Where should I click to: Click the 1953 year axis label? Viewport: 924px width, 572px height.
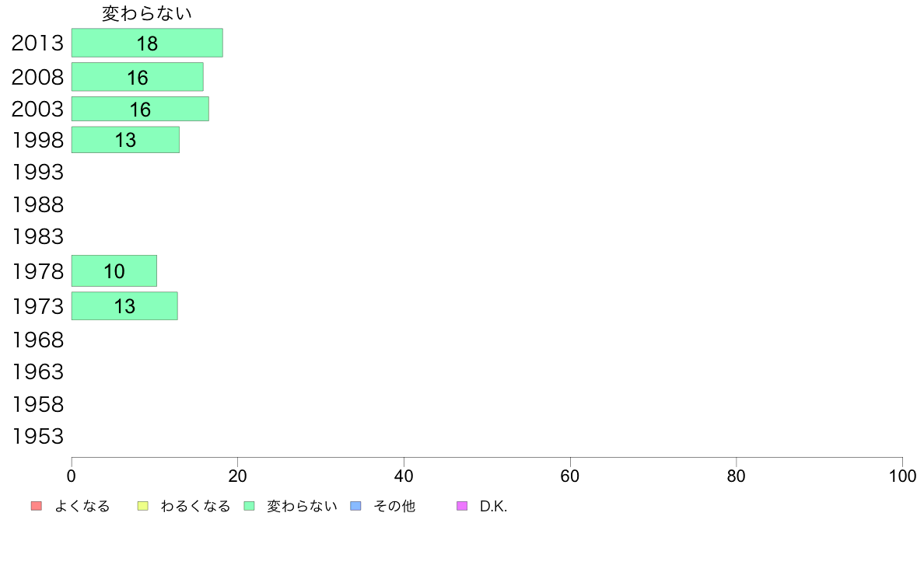tap(37, 437)
